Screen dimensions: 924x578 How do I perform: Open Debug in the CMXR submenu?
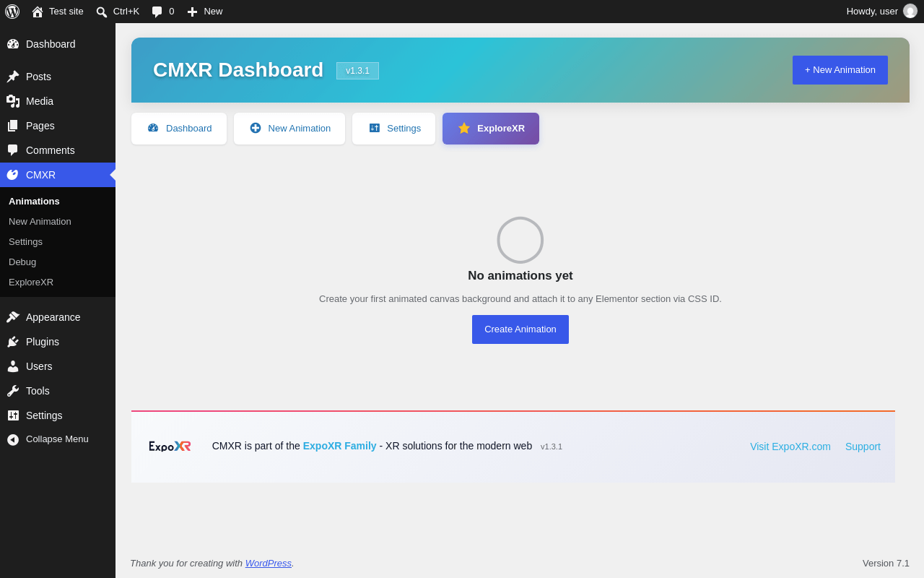22,262
